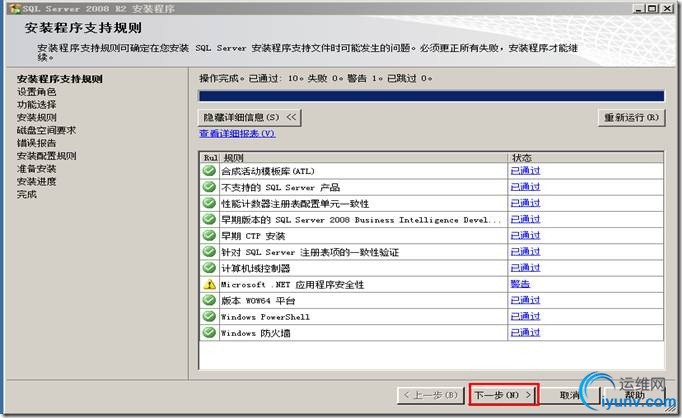Click the SQL Server setup title bar icon
The height and width of the screenshot is (418, 682).
(x=15, y=8)
